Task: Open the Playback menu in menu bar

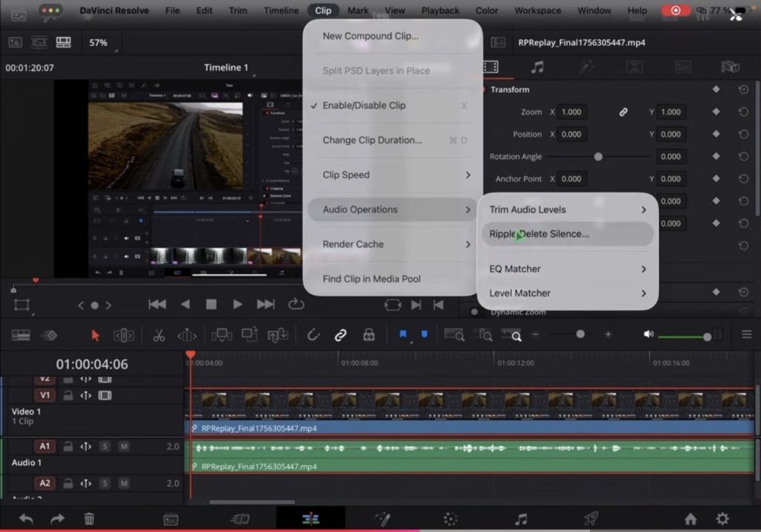Action: pos(440,10)
